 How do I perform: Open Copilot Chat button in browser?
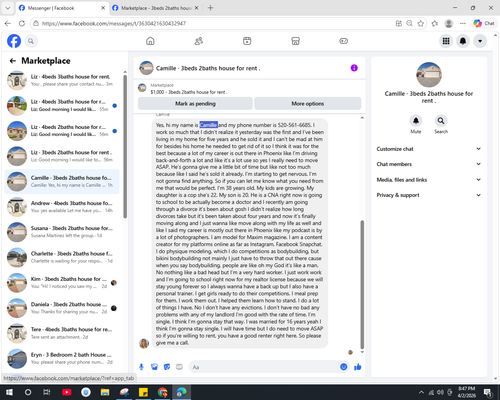tap(484, 23)
